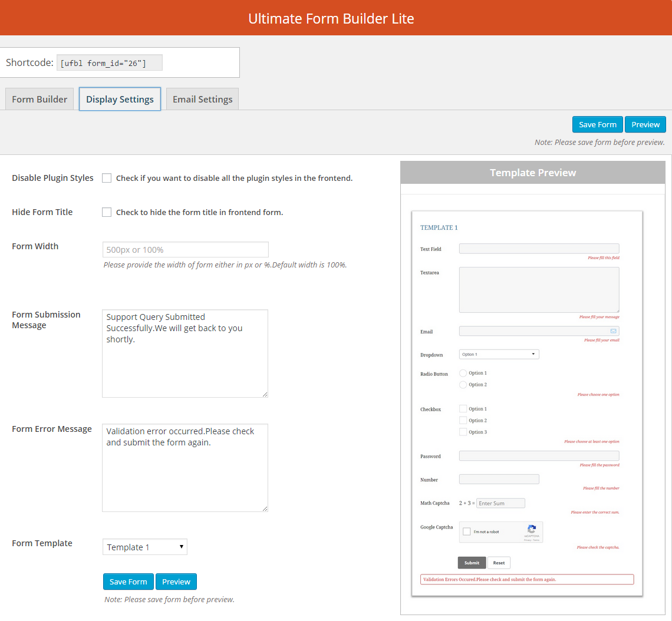Click the top Save Form button
This screenshot has width=672, height=621.
pos(597,125)
